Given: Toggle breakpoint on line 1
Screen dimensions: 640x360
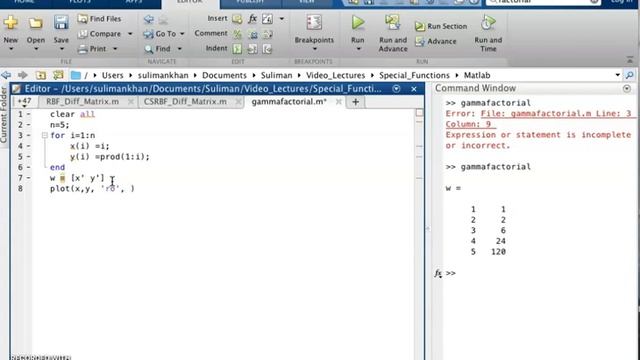Looking at the screenshot, I should tap(29, 114).
